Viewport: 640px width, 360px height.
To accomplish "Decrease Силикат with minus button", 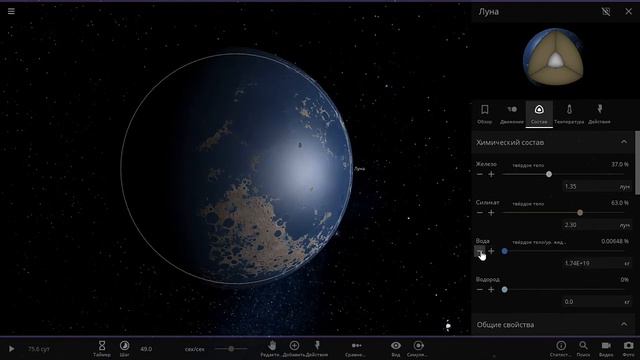I will pos(480,213).
